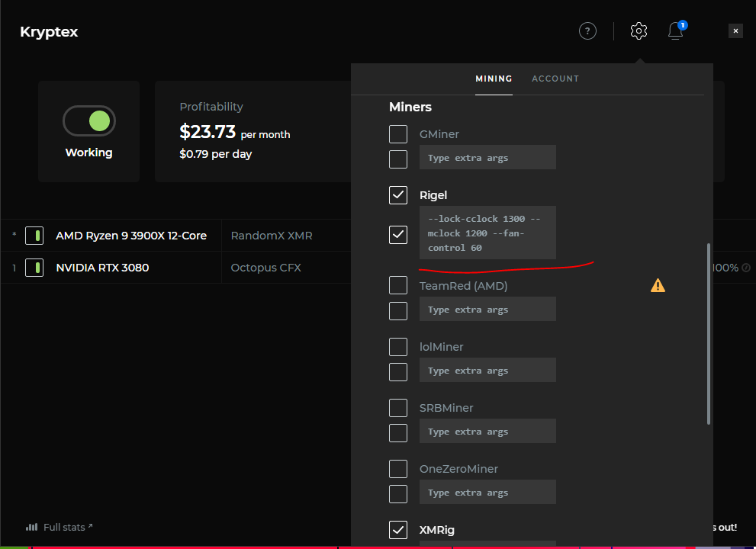This screenshot has width=756, height=549.
Task: Open the help question mark icon
Action: coord(587,31)
